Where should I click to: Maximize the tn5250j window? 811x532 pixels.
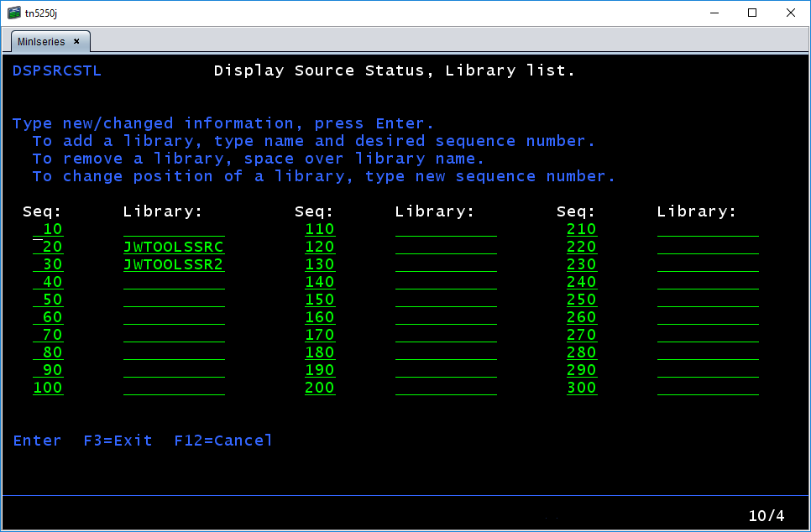pos(752,13)
